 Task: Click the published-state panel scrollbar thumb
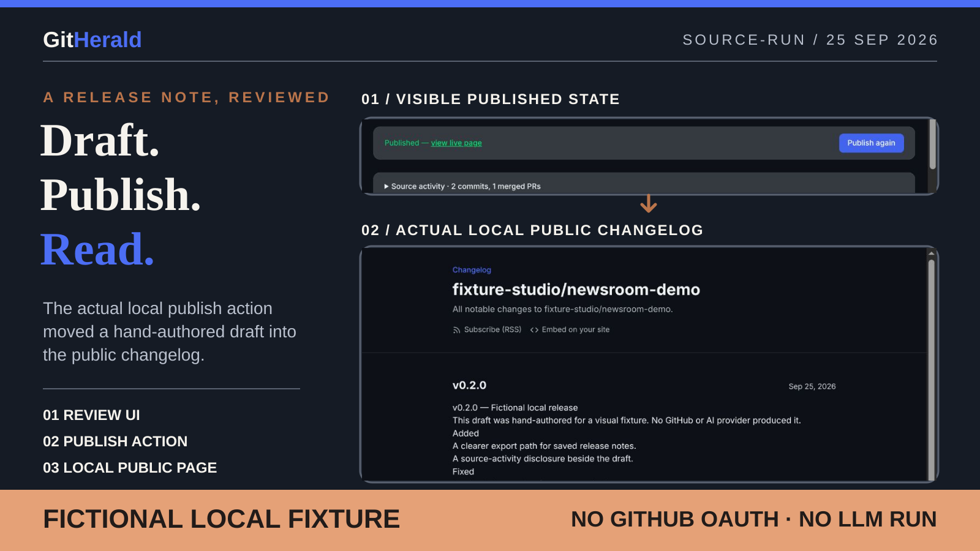pyautogui.click(x=933, y=144)
